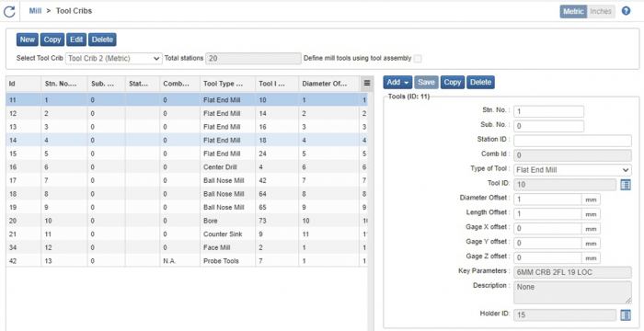This screenshot has height=331, width=644.
Task: Open the Tool ID lookup table icon
Action: click(625, 185)
